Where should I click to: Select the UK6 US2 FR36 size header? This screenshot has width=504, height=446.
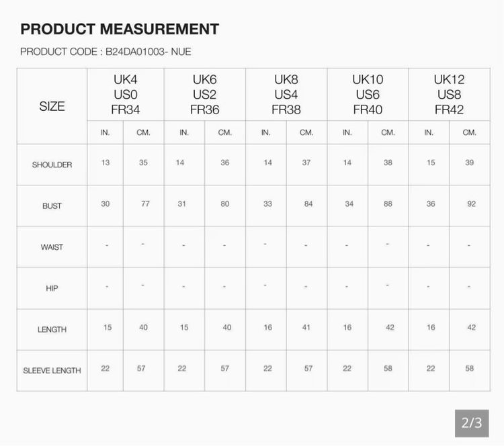205,95
